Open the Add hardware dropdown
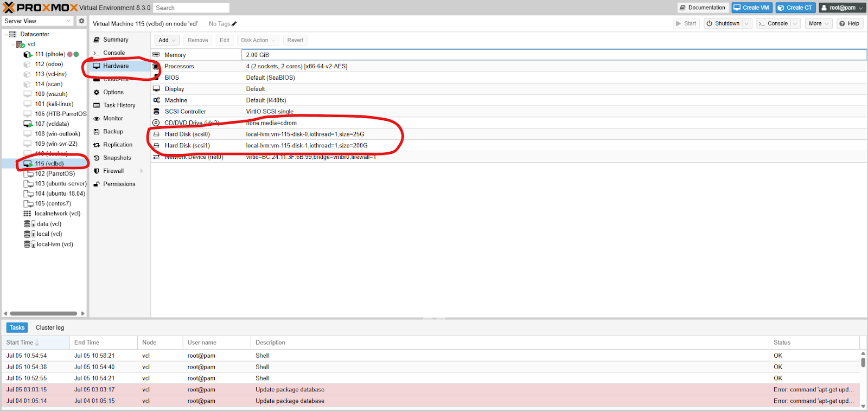 [x=167, y=40]
